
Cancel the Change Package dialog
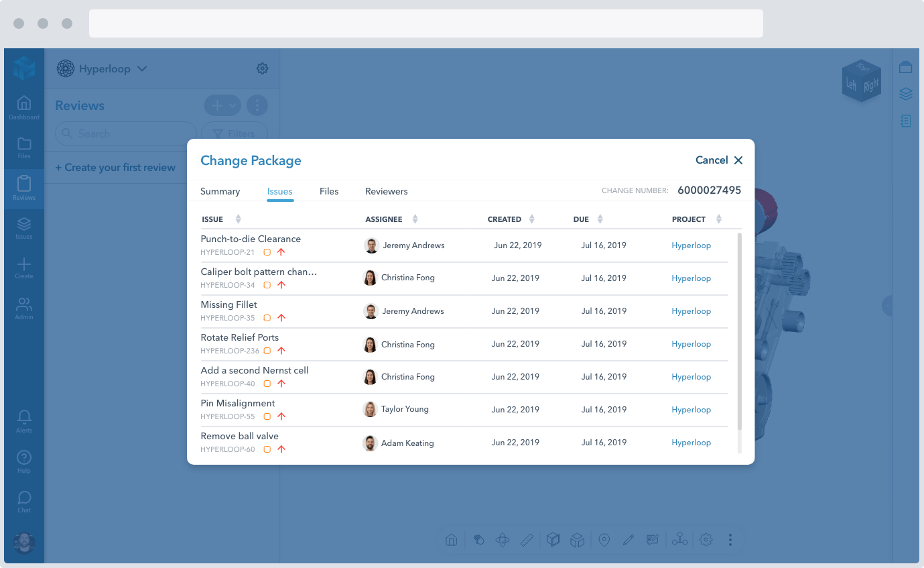point(719,160)
